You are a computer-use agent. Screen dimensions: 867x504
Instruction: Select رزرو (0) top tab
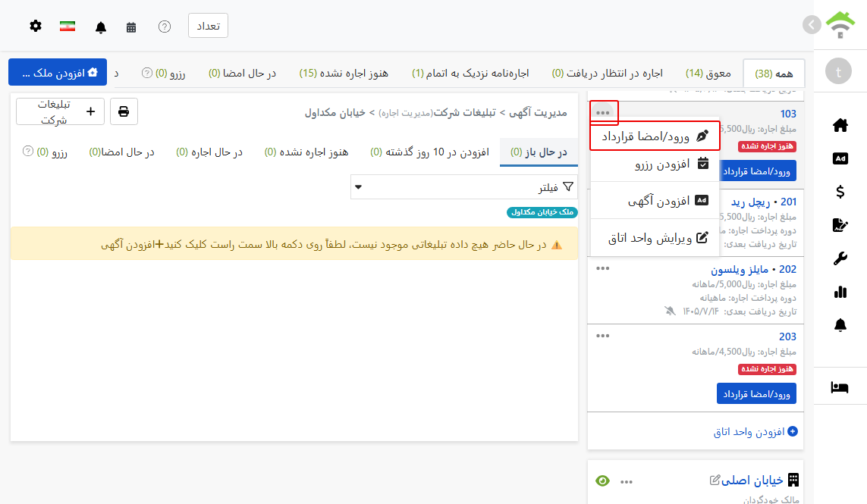(171, 73)
